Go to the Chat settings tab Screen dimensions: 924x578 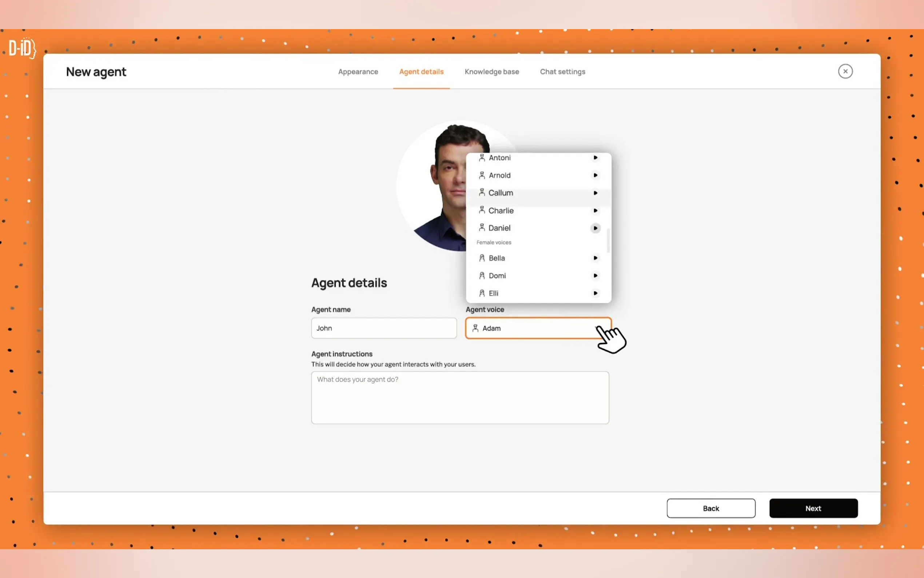(x=562, y=72)
